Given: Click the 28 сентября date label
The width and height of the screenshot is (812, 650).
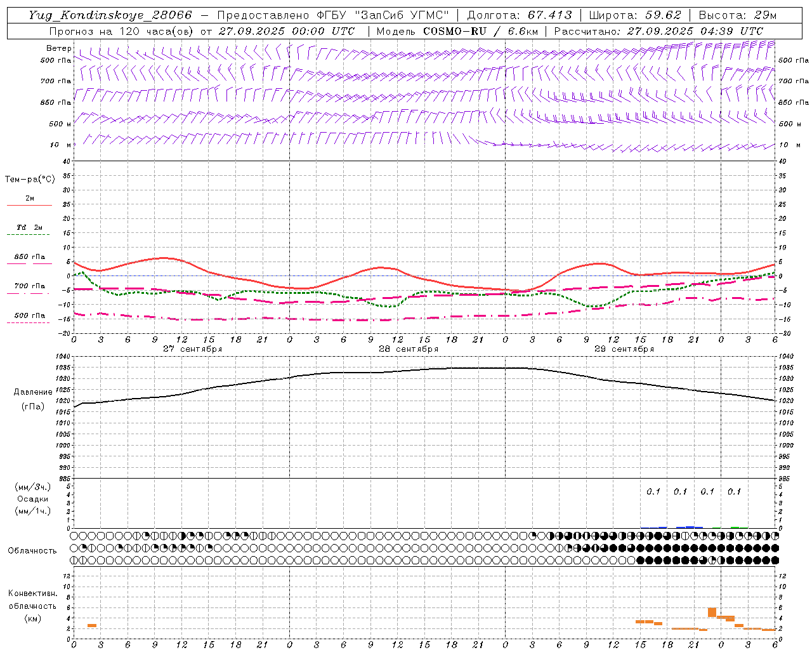Looking at the screenshot, I should (x=408, y=349).
